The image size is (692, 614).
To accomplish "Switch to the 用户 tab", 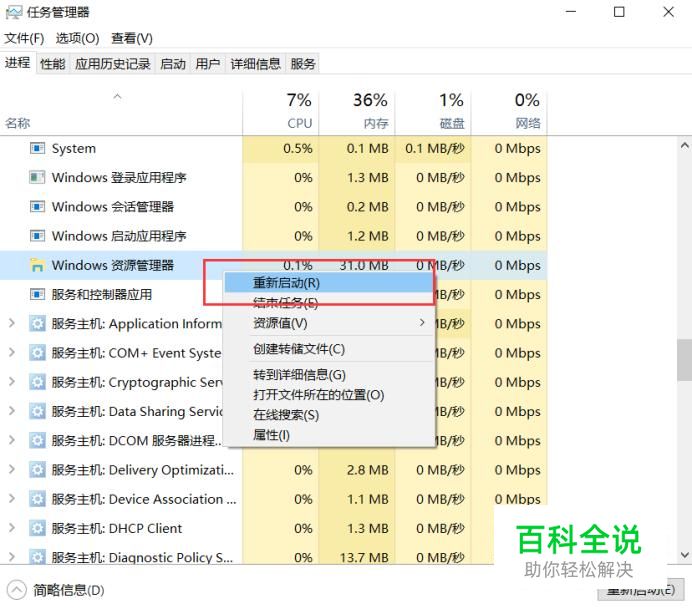I will pyautogui.click(x=208, y=64).
